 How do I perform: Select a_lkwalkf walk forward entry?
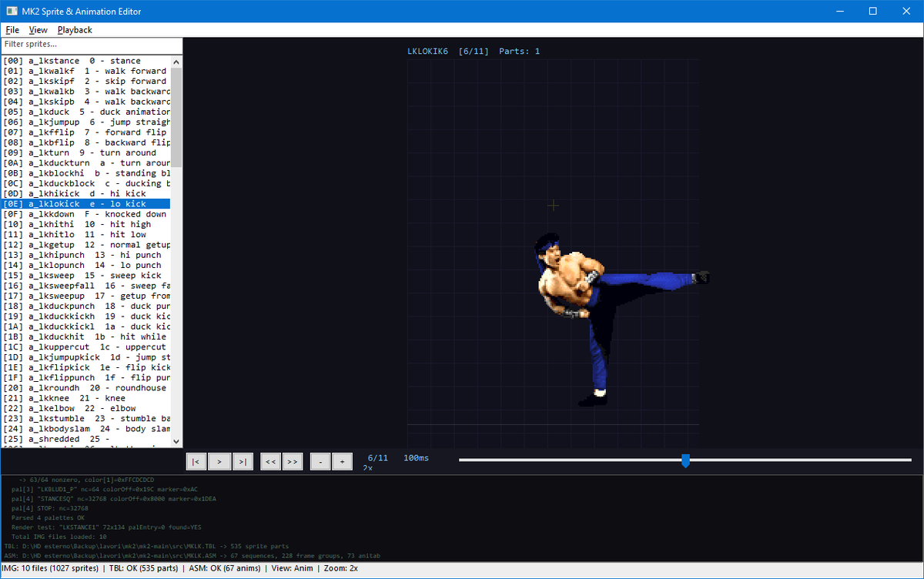(86, 71)
